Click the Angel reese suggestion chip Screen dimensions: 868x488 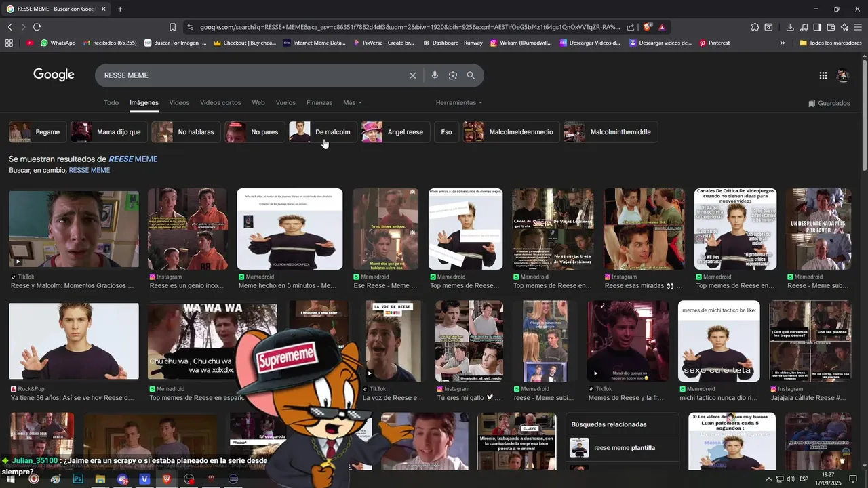pos(395,132)
